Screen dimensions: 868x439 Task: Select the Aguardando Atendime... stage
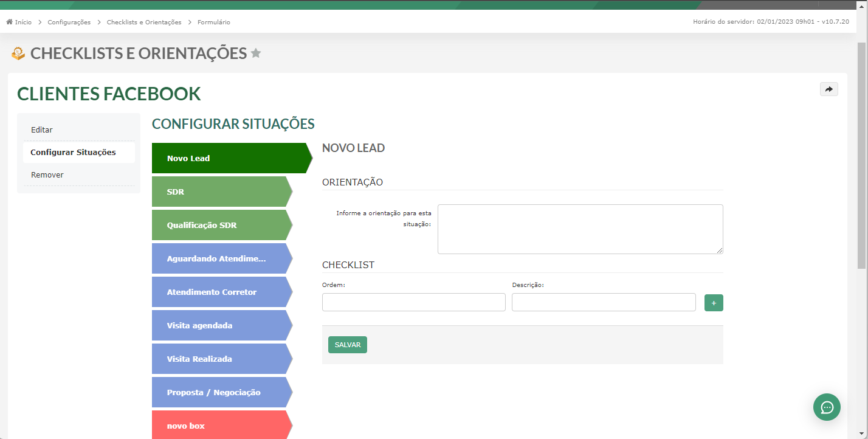point(222,258)
